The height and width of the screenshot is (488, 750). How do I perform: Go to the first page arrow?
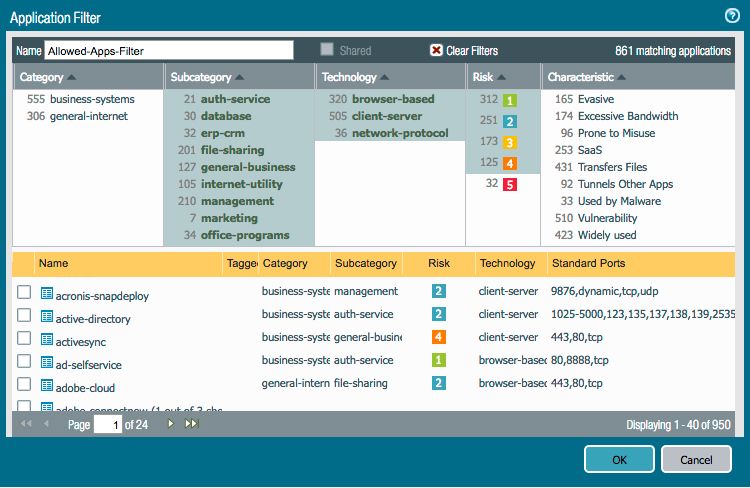click(26, 423)
